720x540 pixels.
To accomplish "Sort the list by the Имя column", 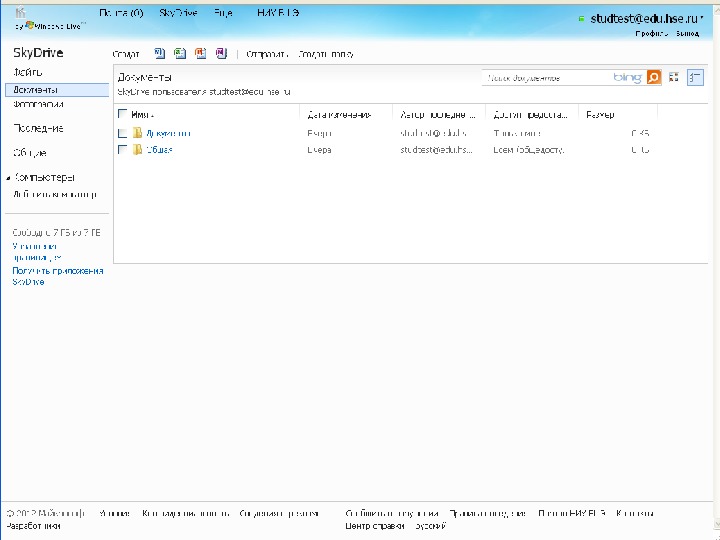I will pos(142,115).
